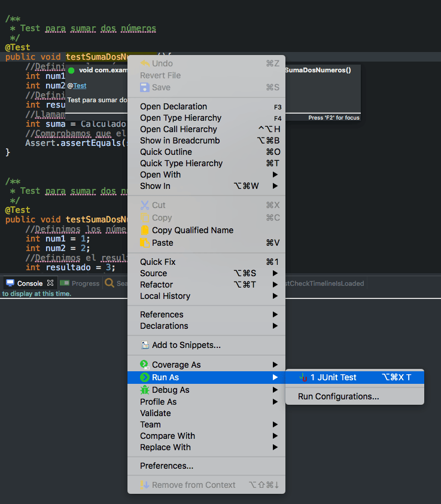Select Validate menu entry
The height and width of the screenshot is (504, 441).
[x=206, y=413]
